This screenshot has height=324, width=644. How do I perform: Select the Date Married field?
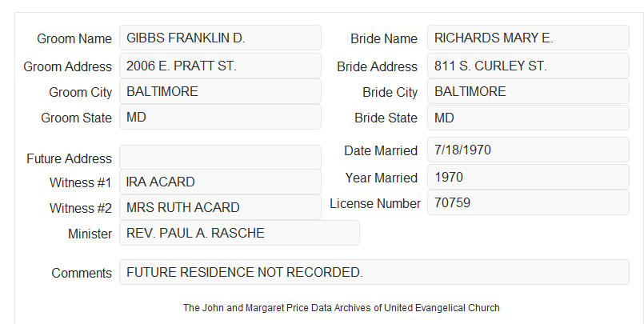tap(528, 150)
